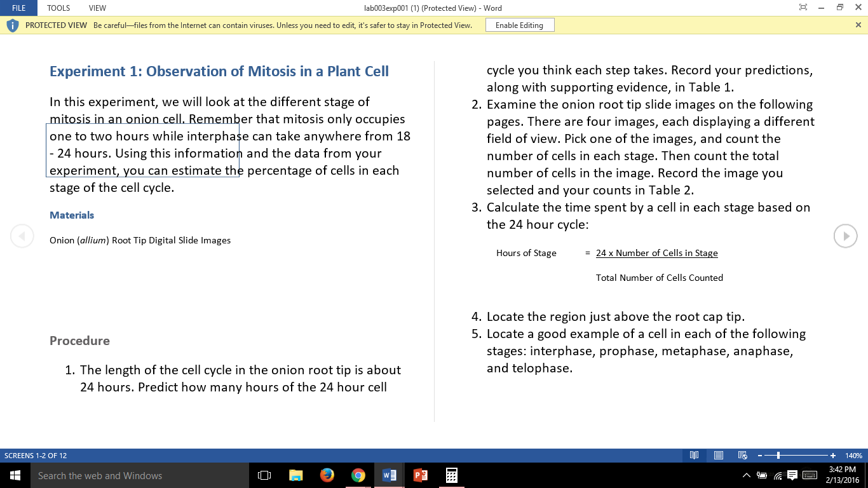Open the FILE tab
868x488 pixels.
(18, 8)
